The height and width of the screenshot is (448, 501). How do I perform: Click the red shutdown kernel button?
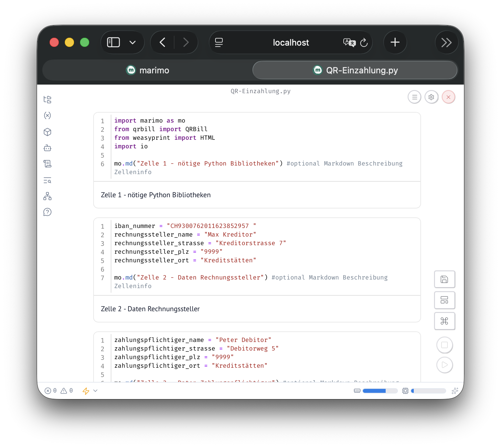(x=448, y=97)
